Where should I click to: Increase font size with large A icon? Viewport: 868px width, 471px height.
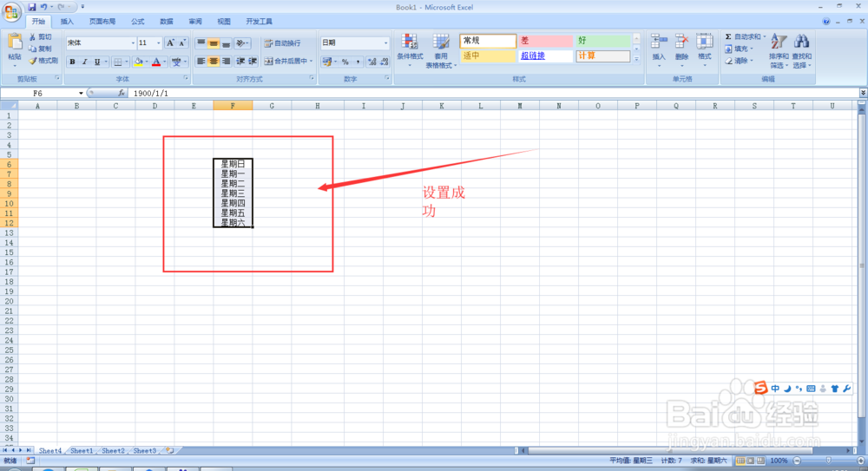[x=170, y=43]
